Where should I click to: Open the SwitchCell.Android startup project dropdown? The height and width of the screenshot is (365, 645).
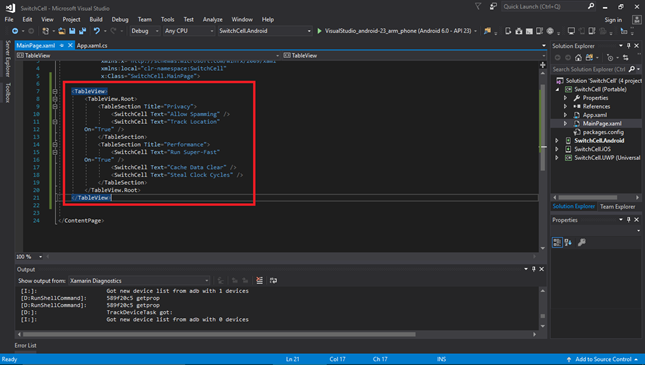264,31
